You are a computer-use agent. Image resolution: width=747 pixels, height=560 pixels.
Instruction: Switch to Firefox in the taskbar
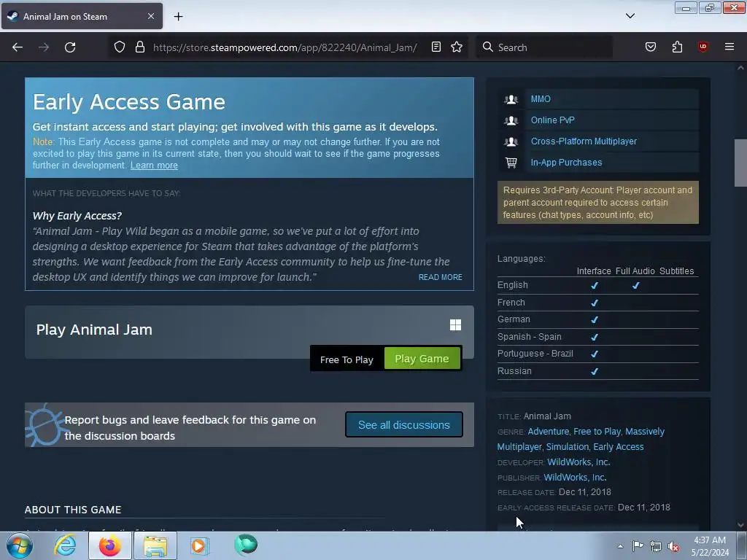[109, 545]
